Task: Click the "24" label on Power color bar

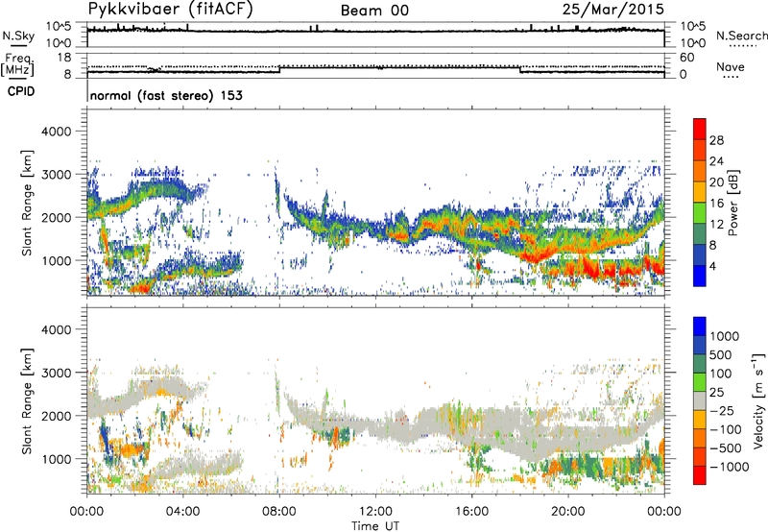Action: pos(716,161)
